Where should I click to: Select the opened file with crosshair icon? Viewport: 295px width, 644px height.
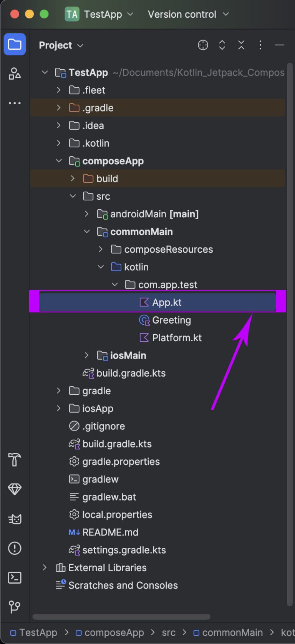click(203, 45)
